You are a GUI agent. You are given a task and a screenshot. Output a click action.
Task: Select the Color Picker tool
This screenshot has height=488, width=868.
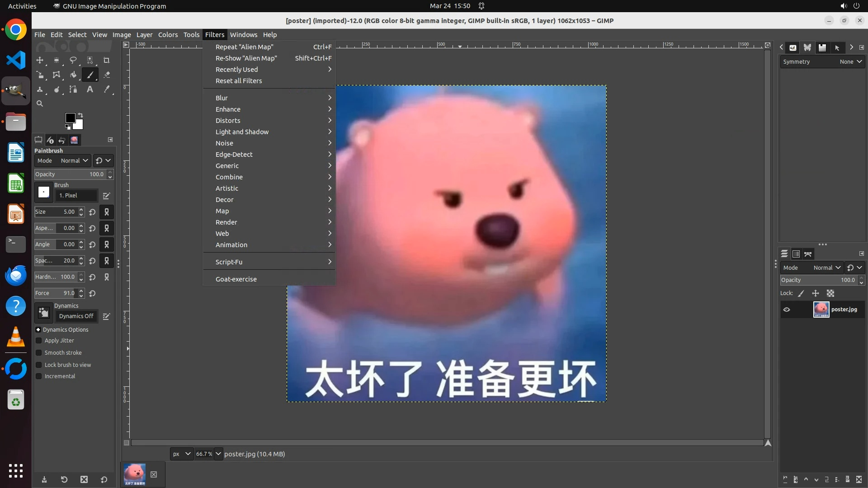(107, 89)
